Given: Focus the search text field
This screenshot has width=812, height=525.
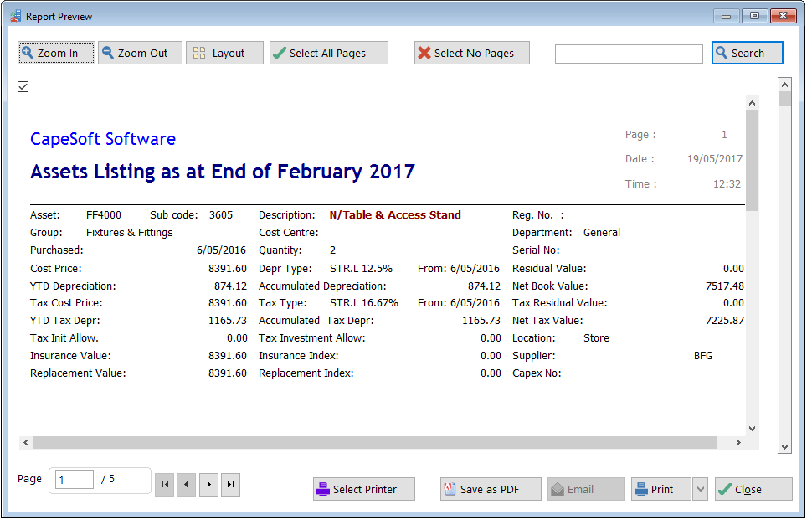Looking at the screenshot, I should pyautogui.click(x=629, y=54).
